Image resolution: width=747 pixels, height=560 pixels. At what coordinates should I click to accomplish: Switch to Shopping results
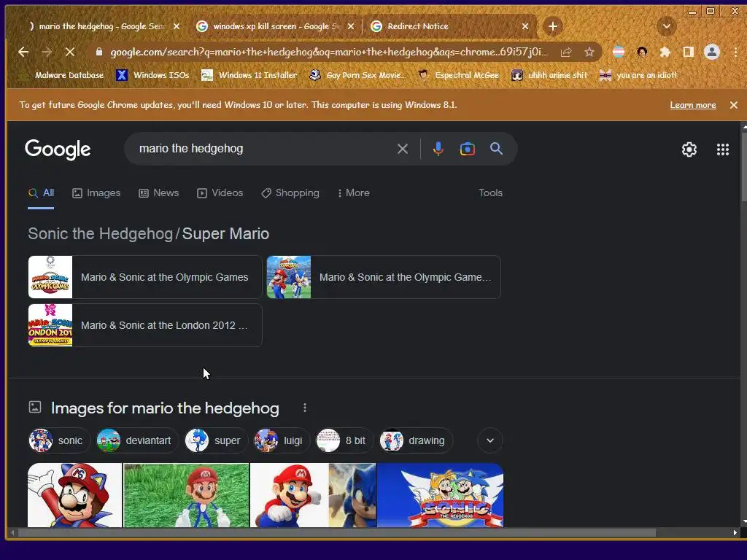[290, 192]
